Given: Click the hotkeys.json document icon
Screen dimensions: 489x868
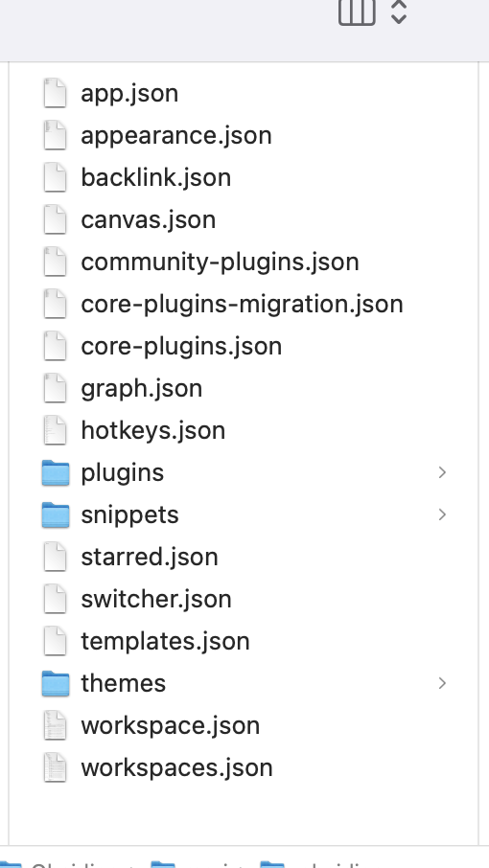Looking at the screenshot, I should pos(56,430).
